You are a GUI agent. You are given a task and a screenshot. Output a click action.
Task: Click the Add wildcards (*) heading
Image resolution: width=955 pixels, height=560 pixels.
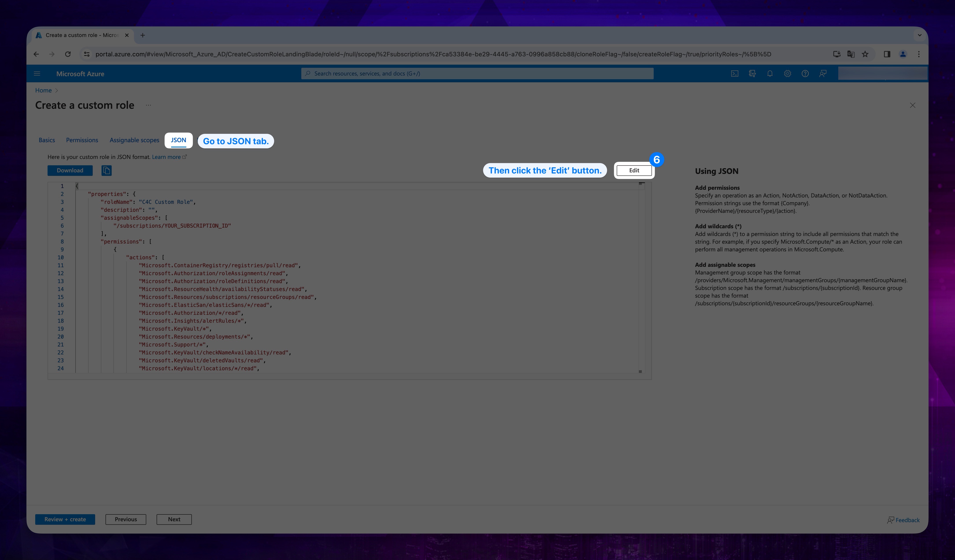point(718,226)
